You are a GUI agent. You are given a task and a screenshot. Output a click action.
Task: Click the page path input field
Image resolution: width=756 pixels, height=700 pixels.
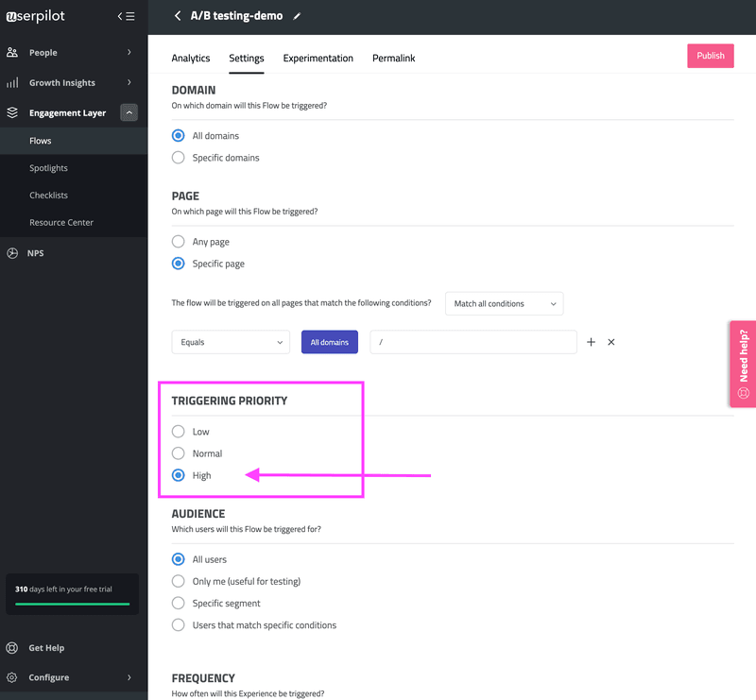[x=472, y=341]
